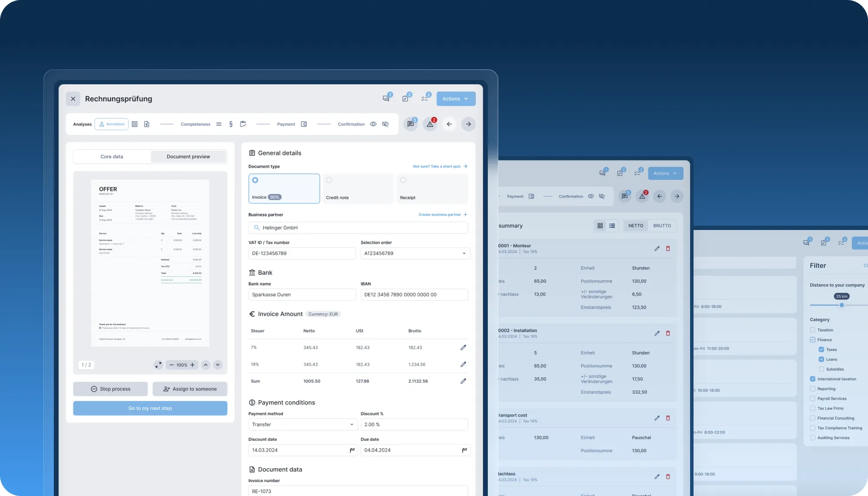Click Go to my next step
Screen dimensions: 868x496
point(150,408)
